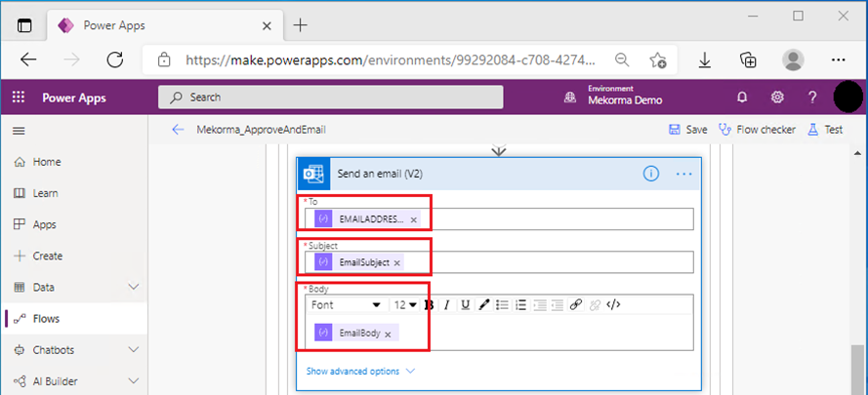868x395 pixels.
Task: Insert a numbered list in Body
Action: [521, 305]
